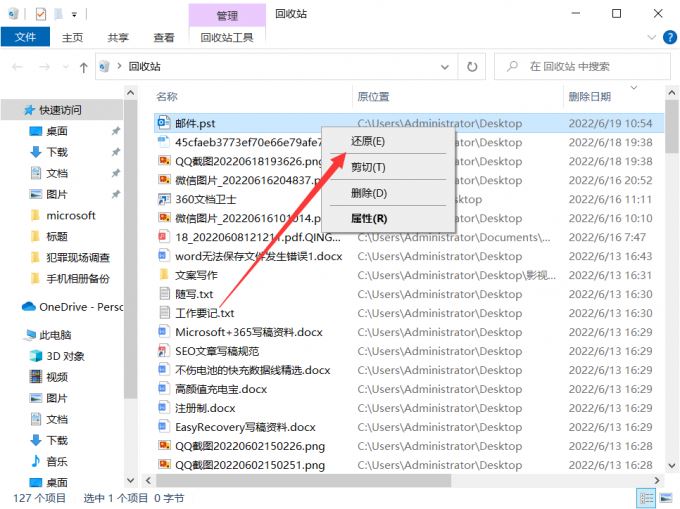Viewport: 680px width, 509px height.
Task: Click the 邮件.pst file icon
Action: [164, 123]
